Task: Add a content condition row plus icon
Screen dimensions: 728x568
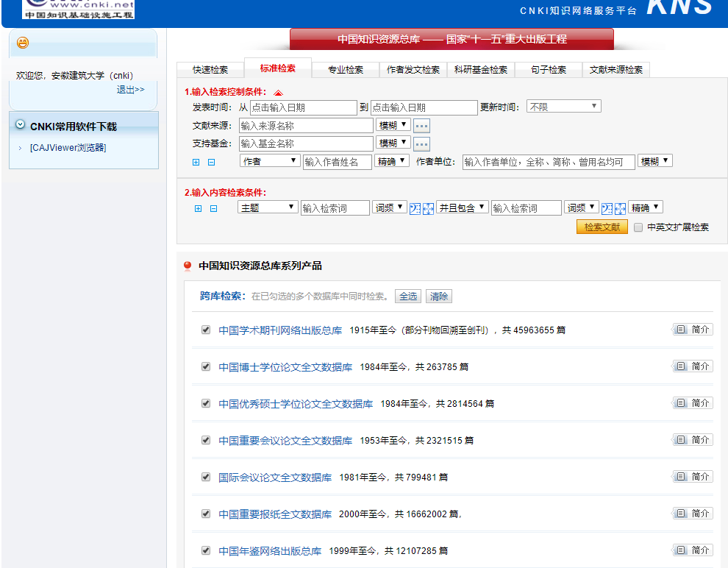Action: (x=199, y=208)
